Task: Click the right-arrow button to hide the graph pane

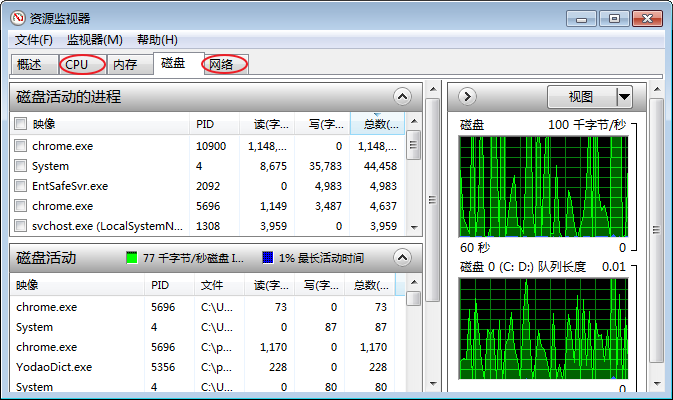Action: point(467,97)
